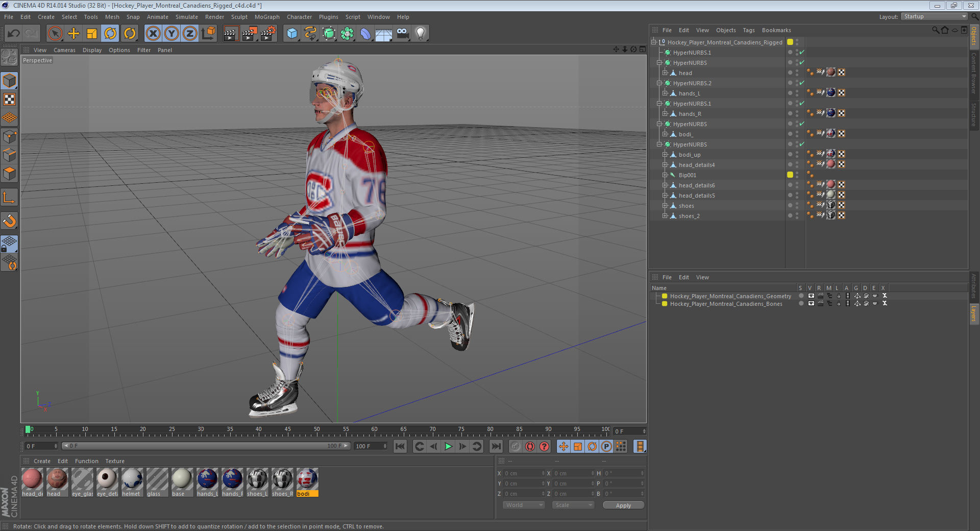Screen dimensions: 980x531
Task: Open the HyperNURBS generator icon
Action: [x=329, y=34]
